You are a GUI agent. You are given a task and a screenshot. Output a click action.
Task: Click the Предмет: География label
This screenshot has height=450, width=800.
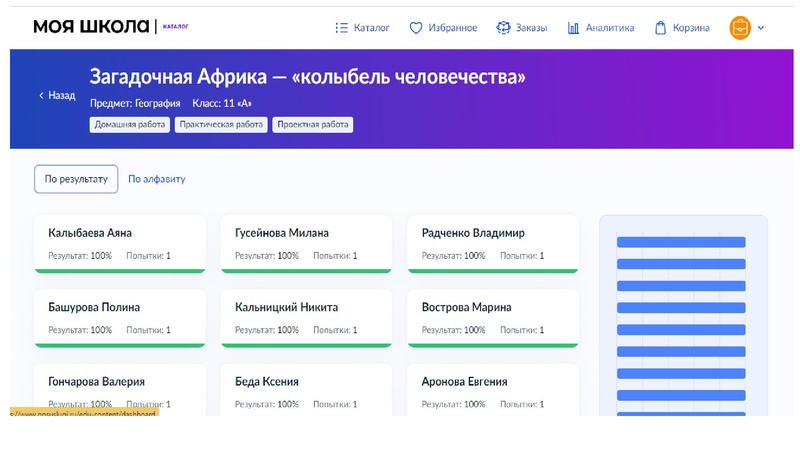point(135,103)
